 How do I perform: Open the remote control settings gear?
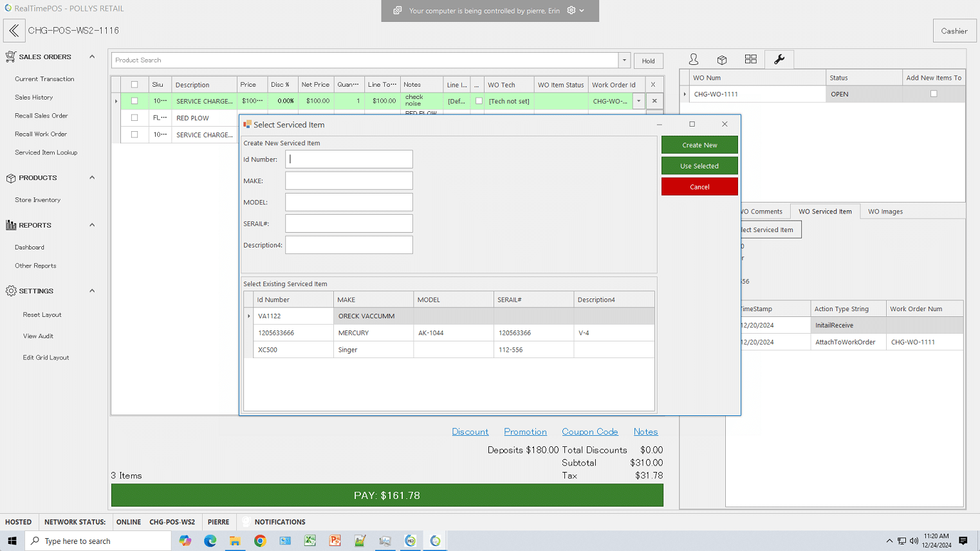571,10
